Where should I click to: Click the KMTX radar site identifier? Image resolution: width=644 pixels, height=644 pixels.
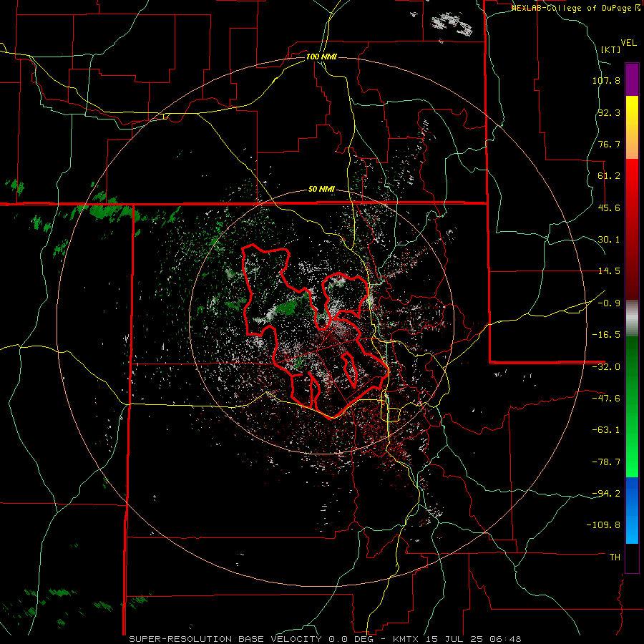tap(407, 639)
